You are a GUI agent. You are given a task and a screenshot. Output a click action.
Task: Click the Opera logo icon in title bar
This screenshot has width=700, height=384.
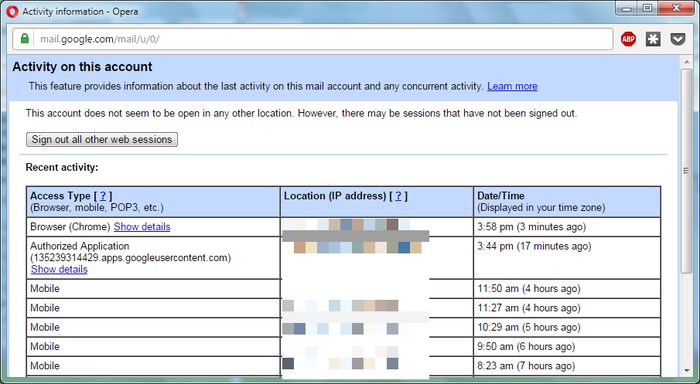click(12, 11)
